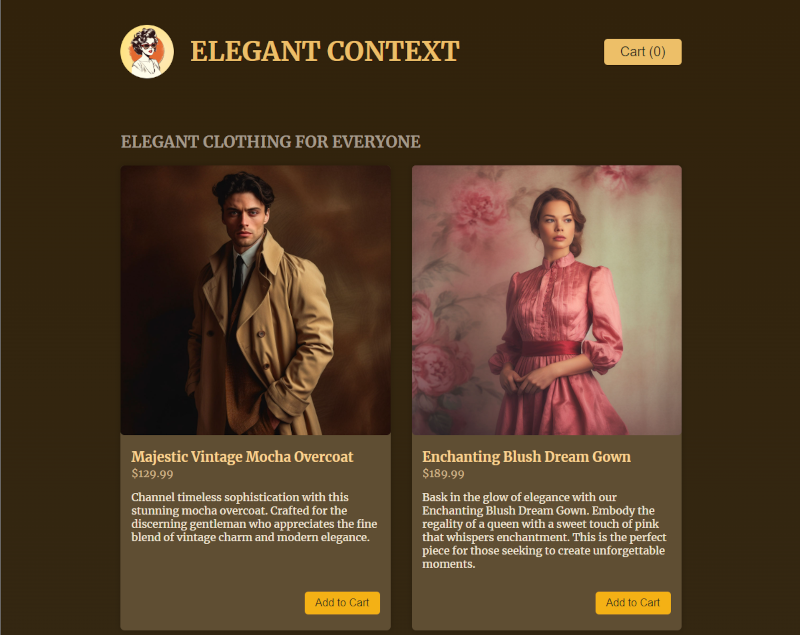Click the sunglasses on the logo woman

pos(148,47)
